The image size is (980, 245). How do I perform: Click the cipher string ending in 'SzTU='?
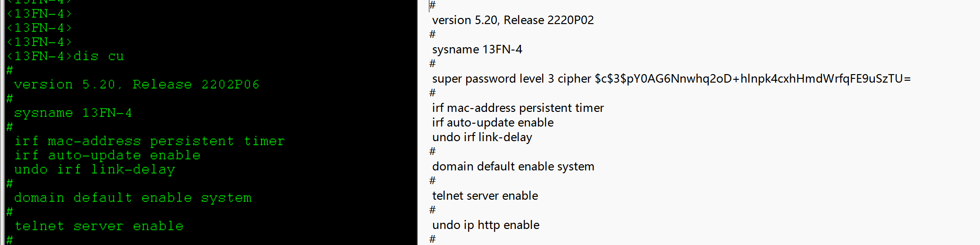[x=753, y=79]
